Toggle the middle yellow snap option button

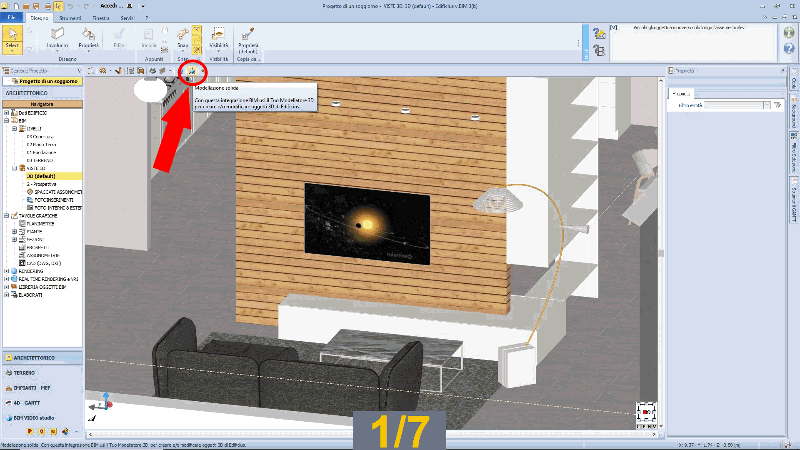(x=196, y=40)
